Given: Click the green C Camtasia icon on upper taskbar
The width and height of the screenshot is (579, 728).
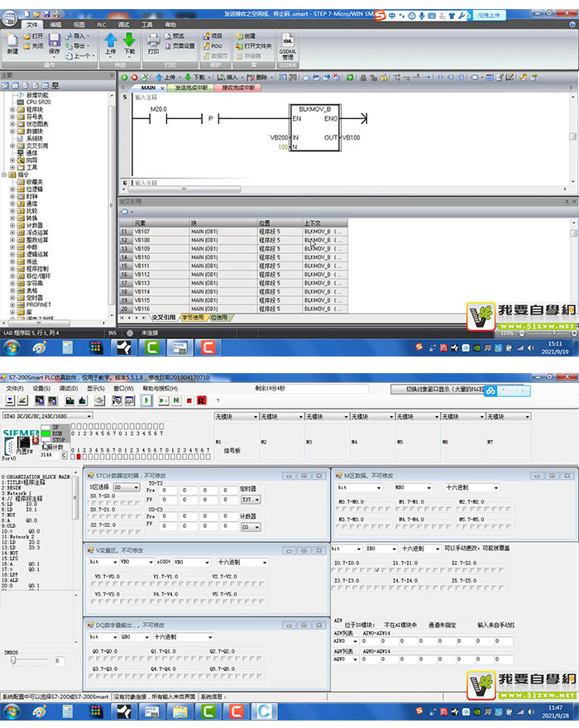Looking at the screenshot, I should 152,347.
